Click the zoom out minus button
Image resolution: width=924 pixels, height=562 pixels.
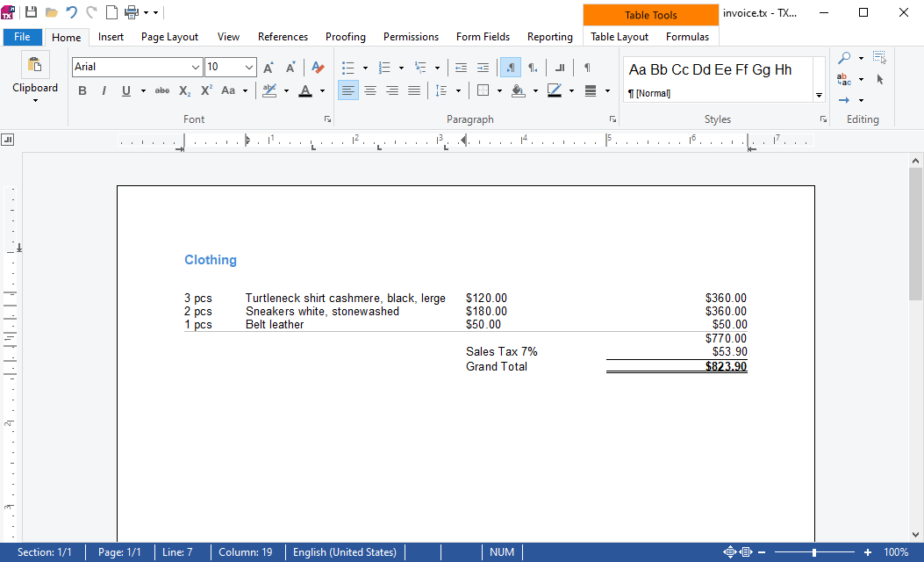pyautogui.click(x=762, y=552)
